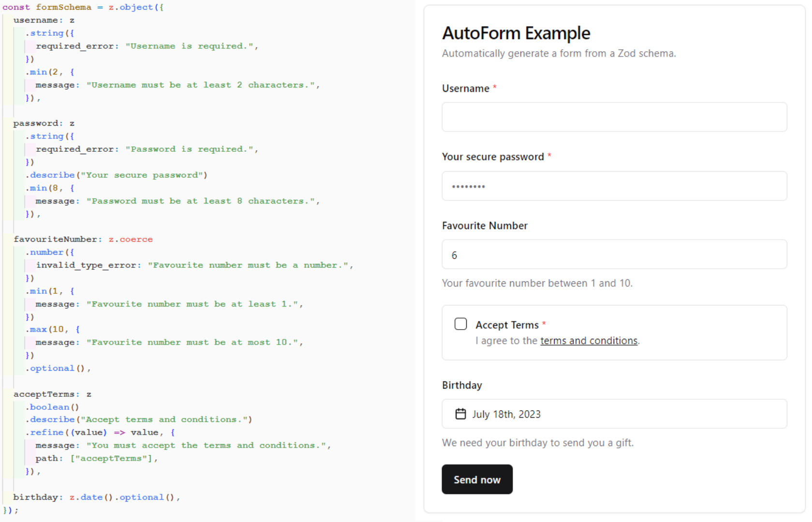Image resolution: width=812 pixels, height=522 pixels.
Task: Click text 'Your favourite number between 1 and 10.'
Action: 537,283
